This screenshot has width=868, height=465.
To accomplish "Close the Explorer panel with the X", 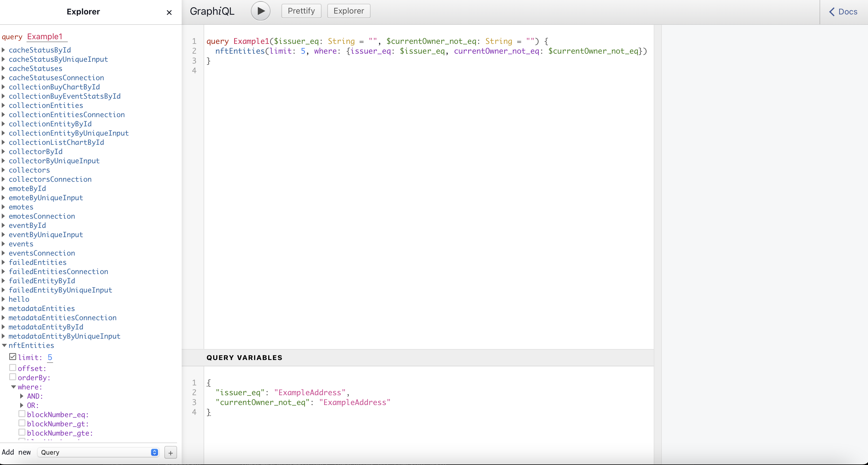I will tap(169, 12).
